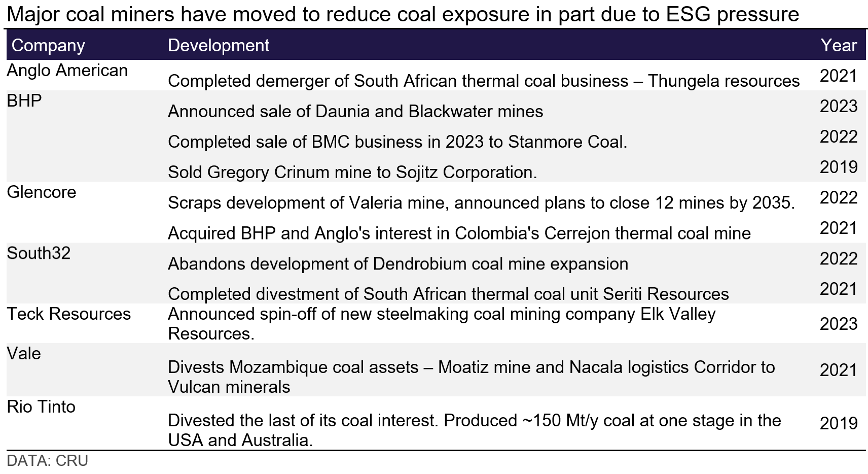
Task: Click the Thungela resources demerger entry
Action: pos(484,81)
